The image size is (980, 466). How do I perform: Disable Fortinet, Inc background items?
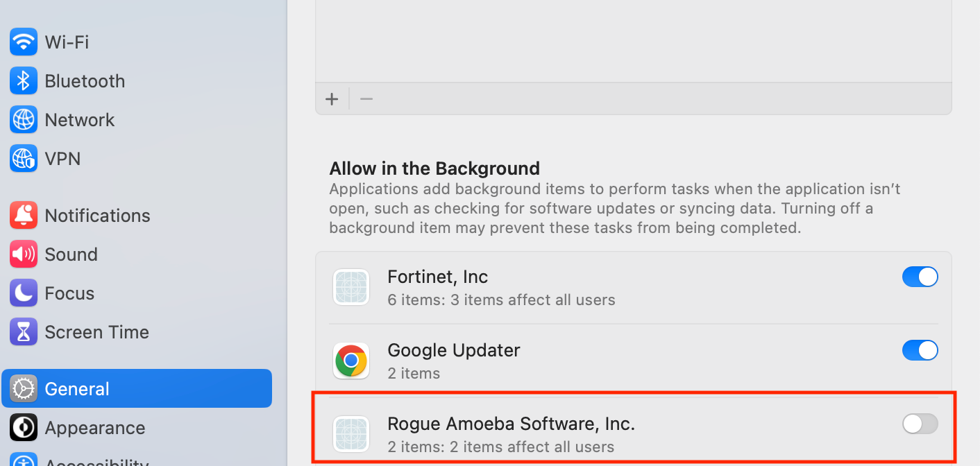920,277
